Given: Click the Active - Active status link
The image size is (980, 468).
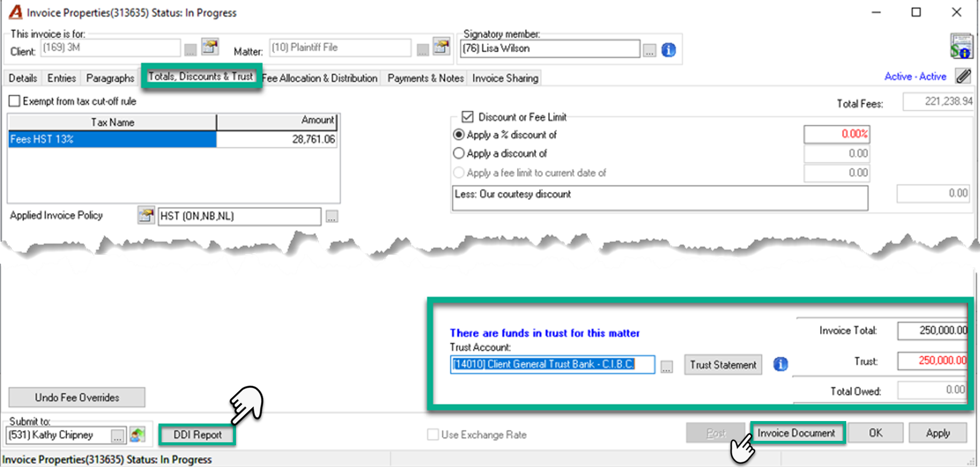Looking at the screenshot, I should pos(915,77).
